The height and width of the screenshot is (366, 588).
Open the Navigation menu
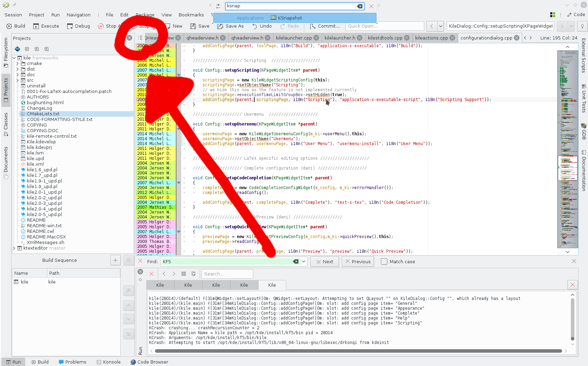pyautogui.click(x=79, y=15)
